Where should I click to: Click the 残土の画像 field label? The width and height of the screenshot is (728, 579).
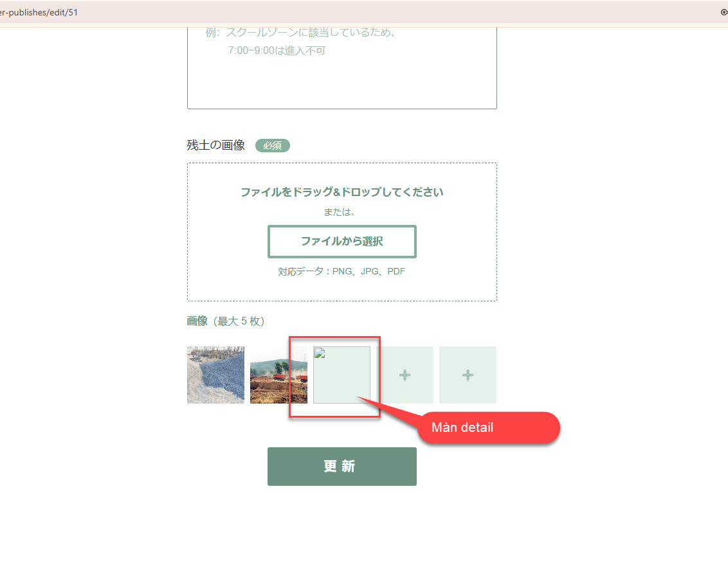coord(216,145)
